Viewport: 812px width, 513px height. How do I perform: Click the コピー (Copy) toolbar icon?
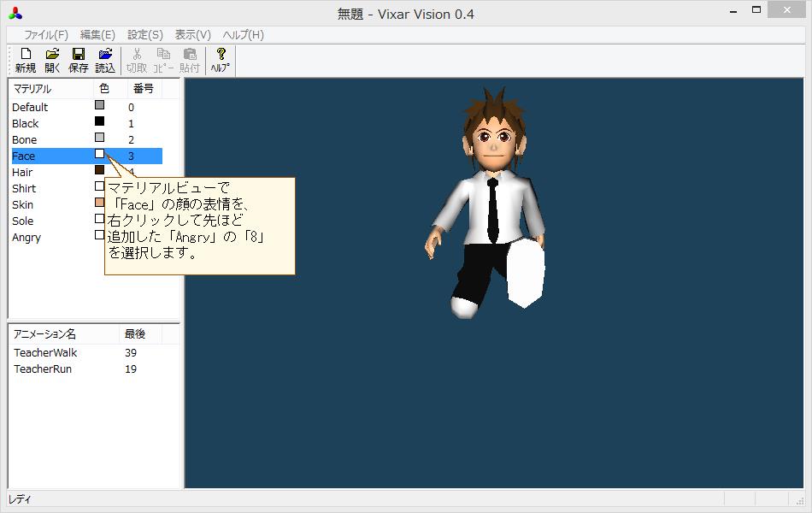[164, 59]
